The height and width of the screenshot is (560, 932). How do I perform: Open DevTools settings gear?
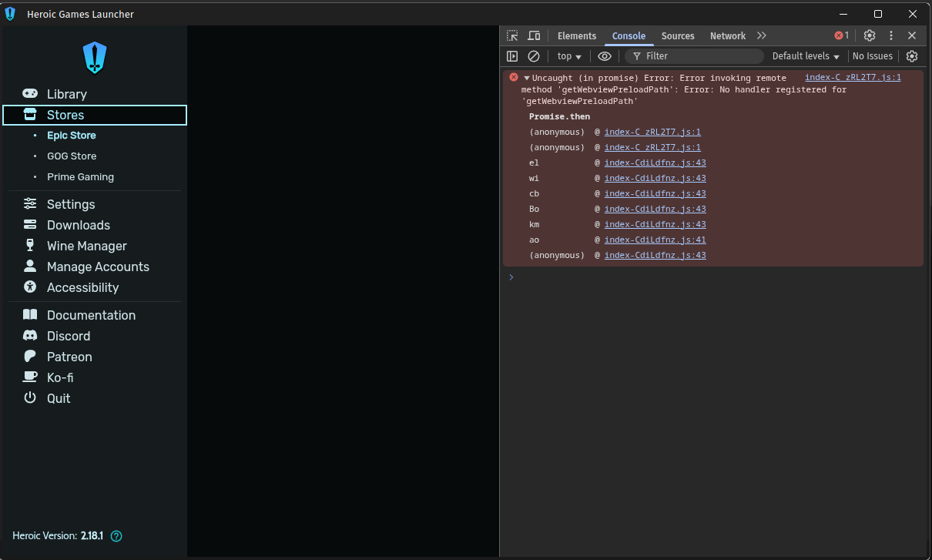870,35
